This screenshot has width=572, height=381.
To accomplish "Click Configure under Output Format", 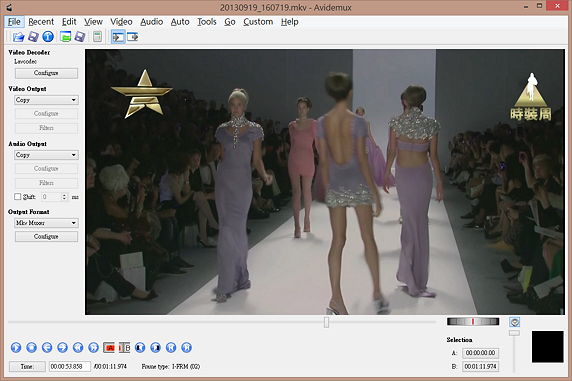I will [x=46, y=236].
